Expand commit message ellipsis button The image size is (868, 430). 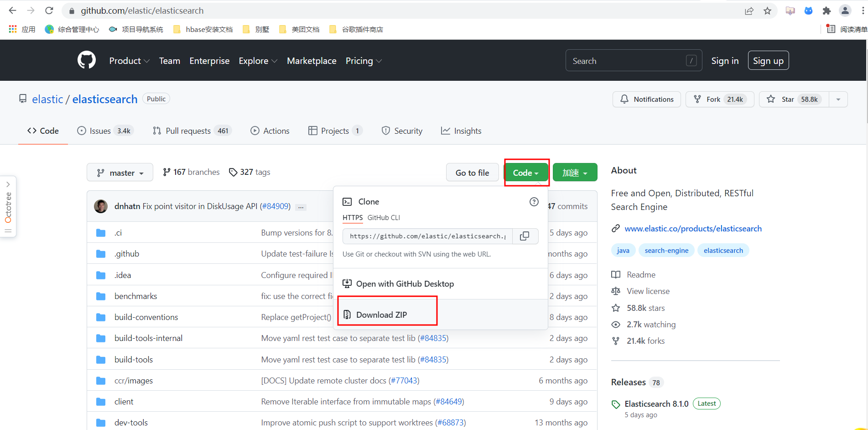[x=301, y=207]
